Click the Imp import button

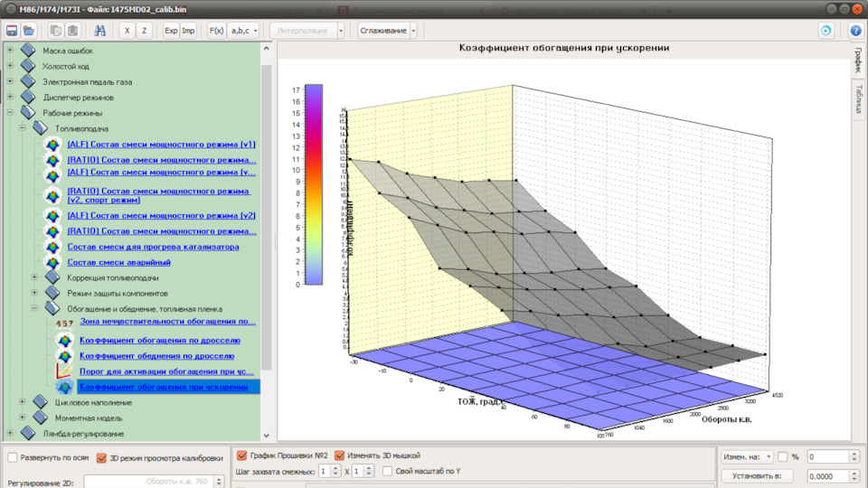pyautogui.click(x=188, y=31)
